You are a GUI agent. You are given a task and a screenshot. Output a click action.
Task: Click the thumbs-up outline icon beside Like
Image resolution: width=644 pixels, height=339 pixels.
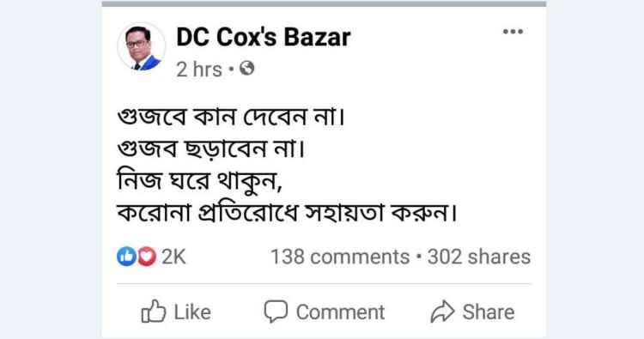point(154,312)
